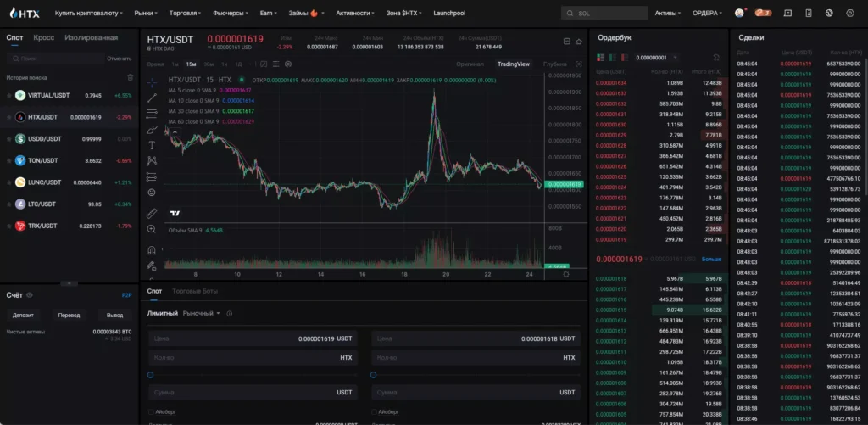
Task: Toggle favorite star for HTX/USDT in list
Action: click(8, 117)
